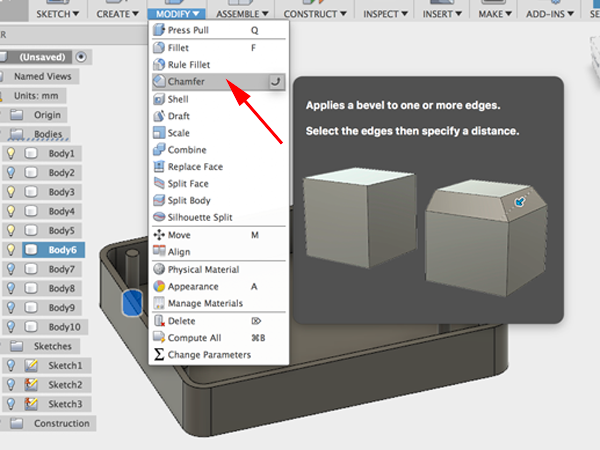
Task: Choose Split Body menu entry
Action: pyautogui.click(x=218, y=200)
